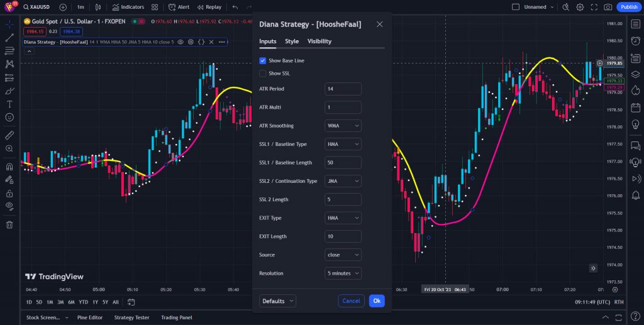
Task: Open the EXIT Type dropdown
Action: pos(343,218)
